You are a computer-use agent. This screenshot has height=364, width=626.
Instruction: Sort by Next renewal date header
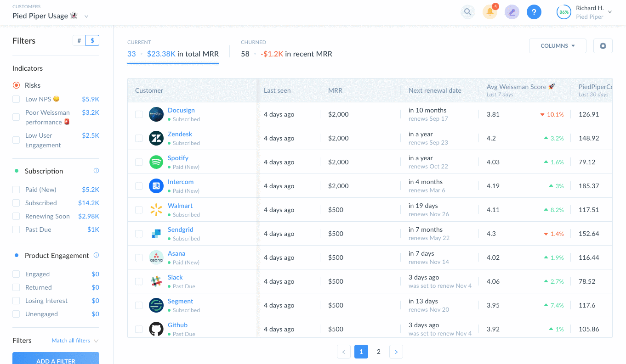pos(435,90)
